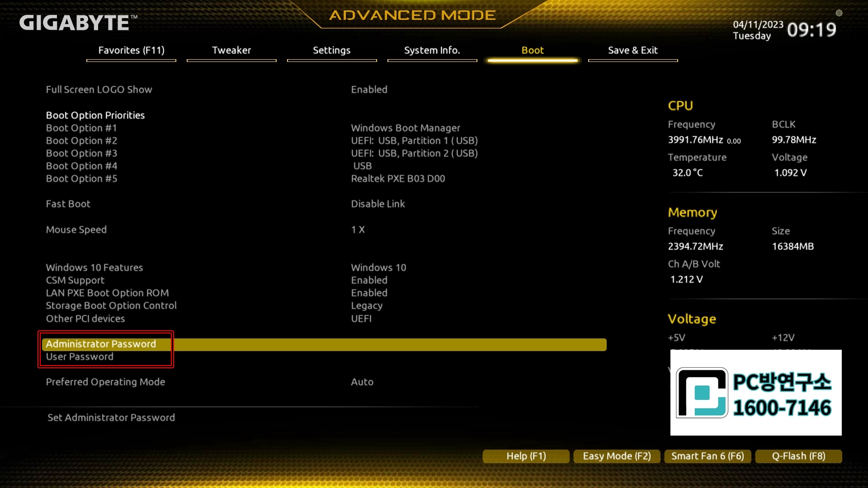This screenshot has width=868, height=488.
Task: Open Smart Fan 6 (F6)
Action: pyautogui.click(x=708, y=456)
